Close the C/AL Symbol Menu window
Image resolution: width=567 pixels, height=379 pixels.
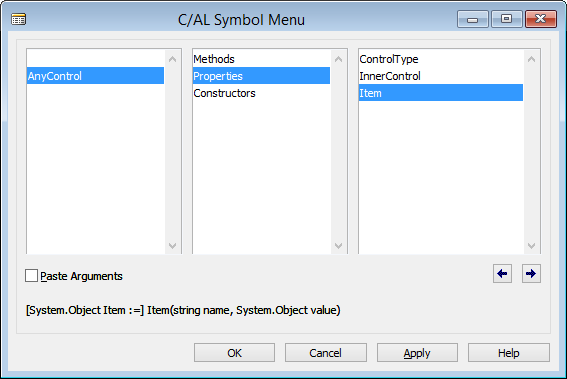coord(541,19)
